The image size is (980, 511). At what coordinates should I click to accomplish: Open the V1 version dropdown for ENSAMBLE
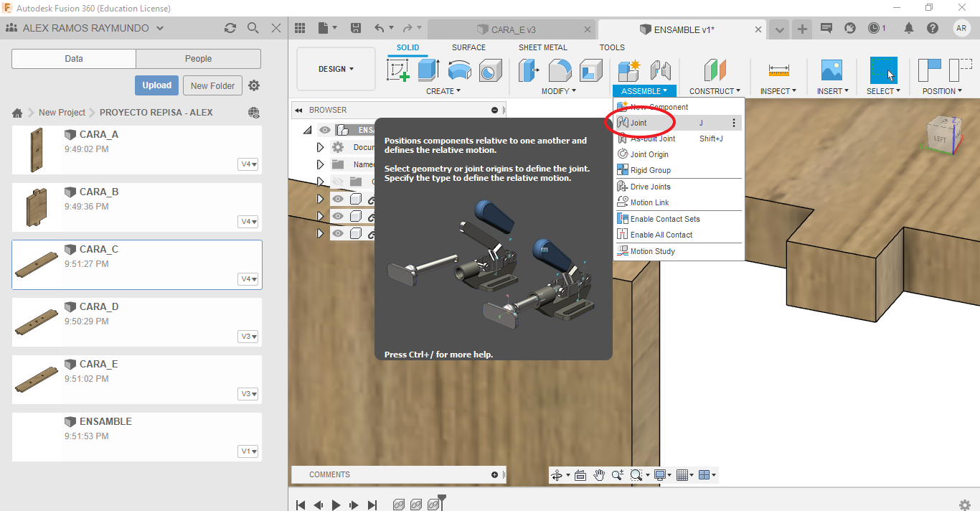point(248,451)
